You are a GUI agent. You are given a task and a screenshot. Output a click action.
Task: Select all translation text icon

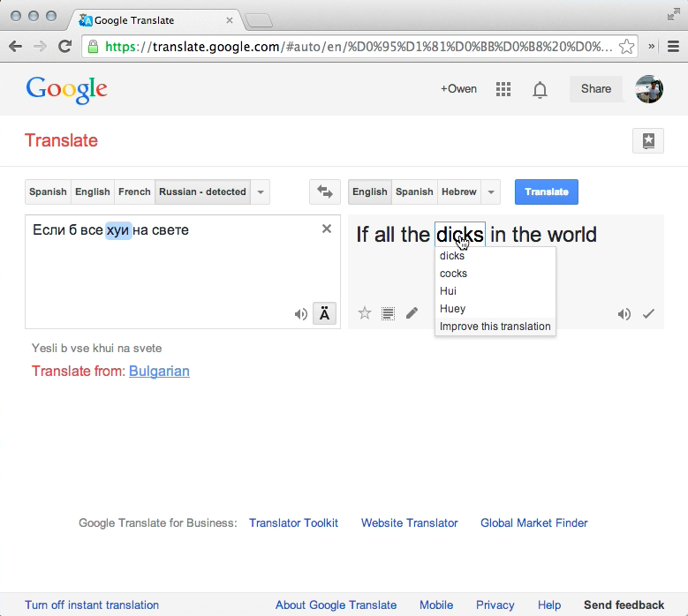point(388,313)
